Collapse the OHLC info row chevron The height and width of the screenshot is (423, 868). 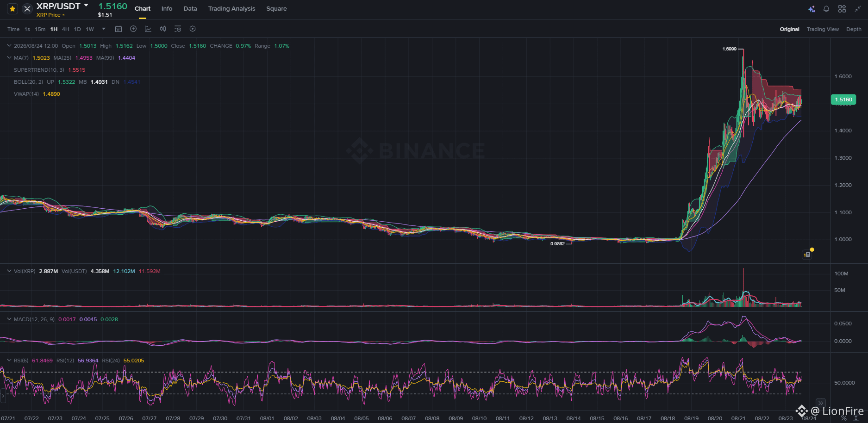tap(9, 46)
